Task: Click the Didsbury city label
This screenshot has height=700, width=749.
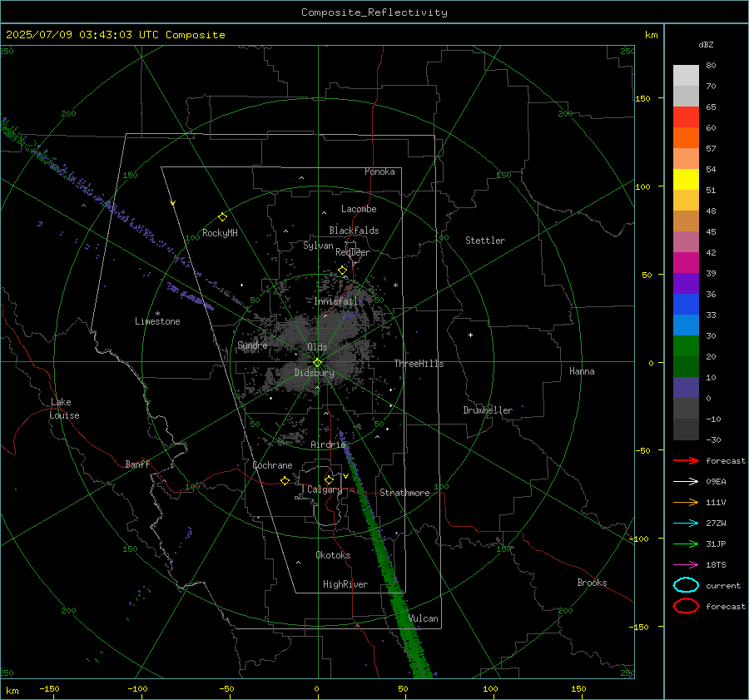Action: (x=314, y=373)
